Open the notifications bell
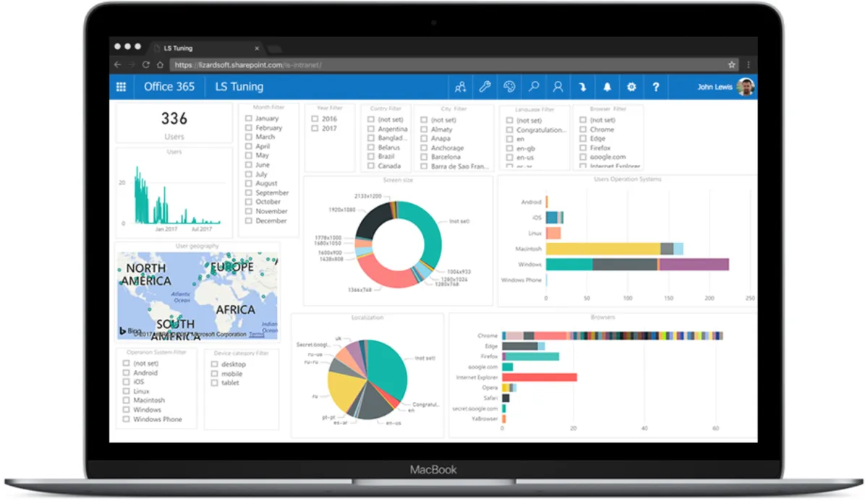The height and width of the screenshot is (501, 868). [x=607, y=87]
